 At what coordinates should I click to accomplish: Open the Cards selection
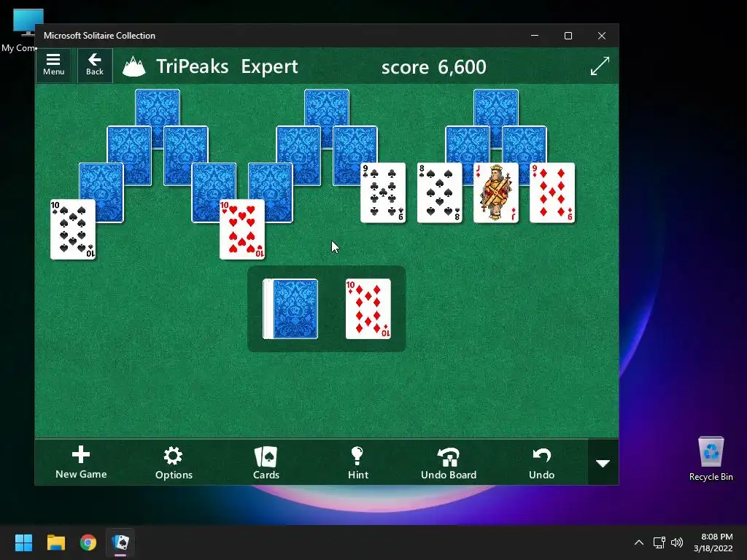[x=266, y=462]
